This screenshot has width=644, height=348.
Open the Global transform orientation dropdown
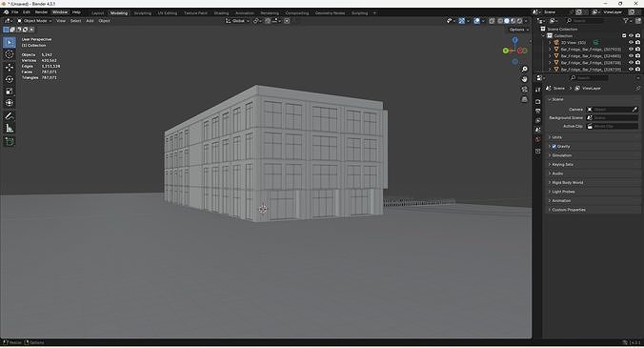click(237, 21)
